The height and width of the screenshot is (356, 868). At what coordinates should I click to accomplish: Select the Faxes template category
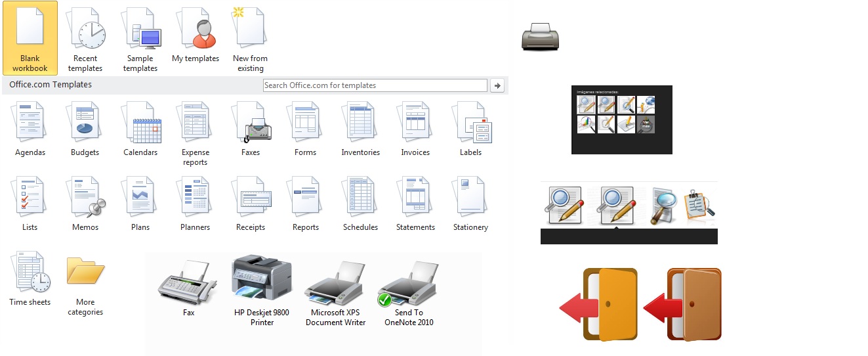pos(251,129)
